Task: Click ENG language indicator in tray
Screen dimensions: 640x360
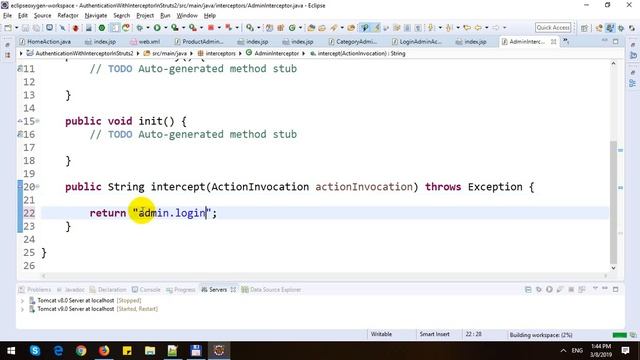Action: pyautogui.click(x=577, y=351)
